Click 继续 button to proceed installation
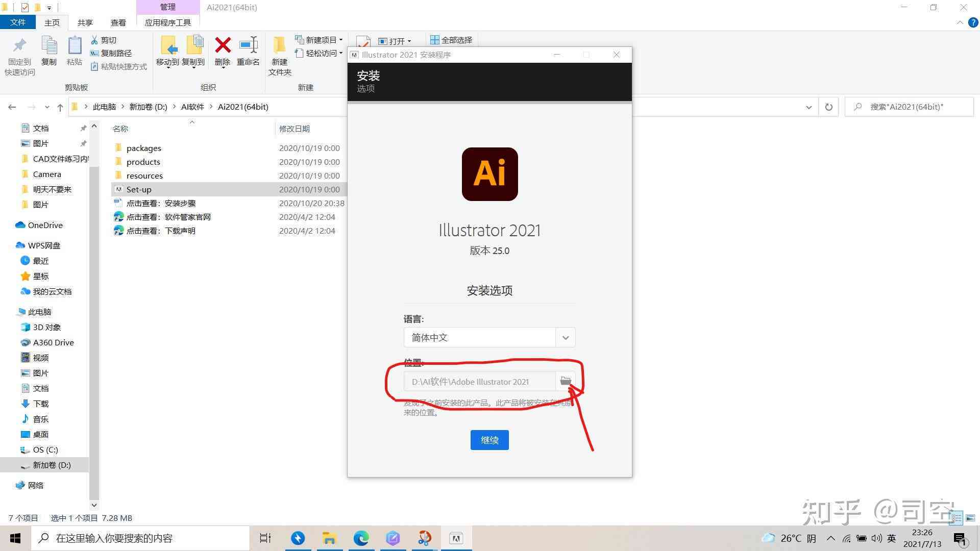Image resolution: width=980 pixels, height=551 pixels. point(489,440)
